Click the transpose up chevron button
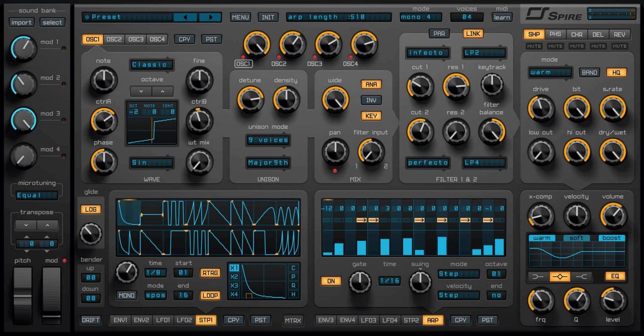This screenshot has width=644, height=336. click(x=47, y=225)
